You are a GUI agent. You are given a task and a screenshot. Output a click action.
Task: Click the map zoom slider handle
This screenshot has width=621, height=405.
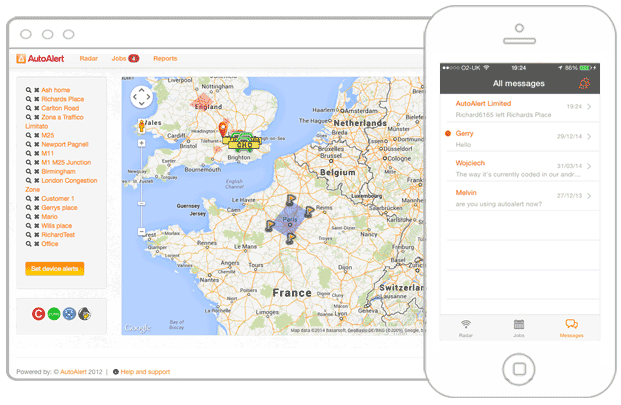pos(141,203)
